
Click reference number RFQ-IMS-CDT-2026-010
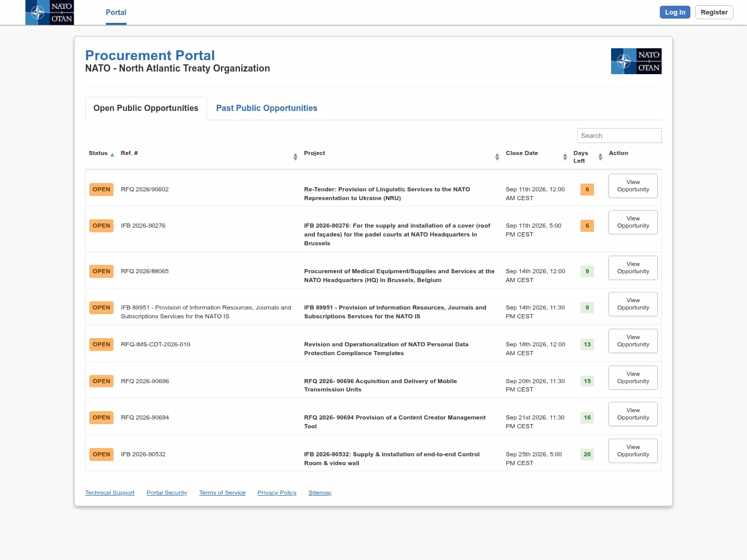click(x=156, y=344)
